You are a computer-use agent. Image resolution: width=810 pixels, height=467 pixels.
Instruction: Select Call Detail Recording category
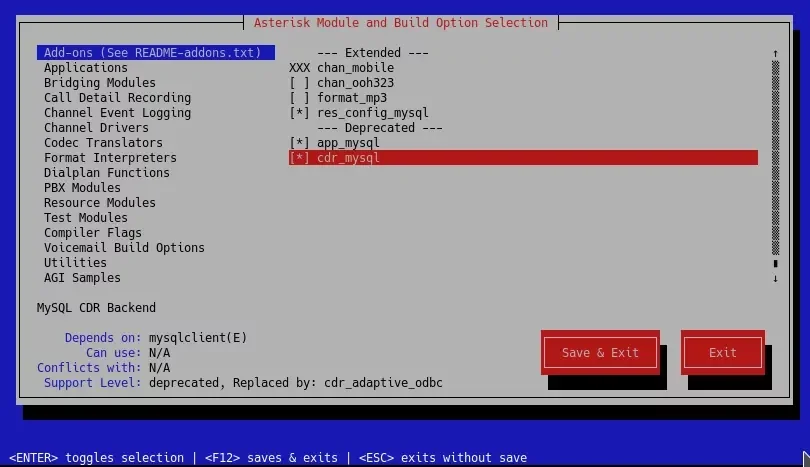click(117, 98)
